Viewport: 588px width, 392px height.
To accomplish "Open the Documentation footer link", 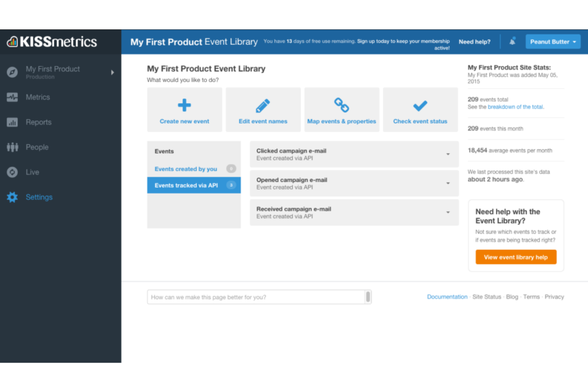I will coord(447,297).
